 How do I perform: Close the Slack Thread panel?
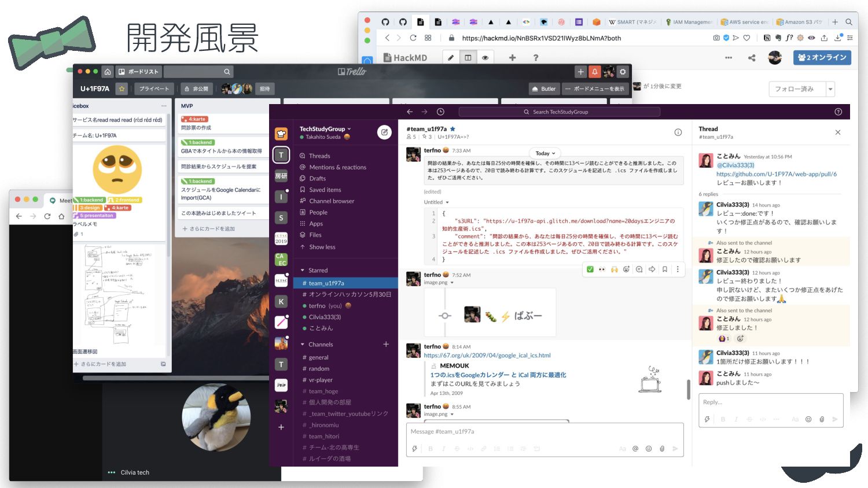pyautogui.click(x=838, y=132)
